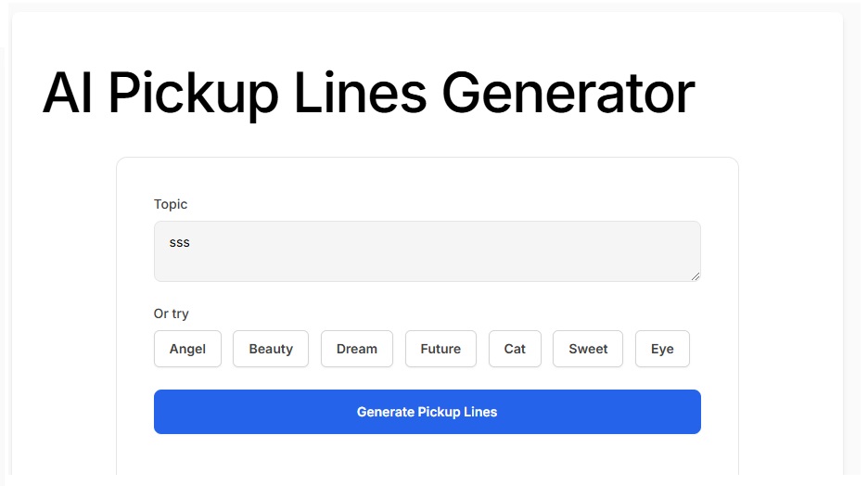The width and height of the screenshot is (868, 486).
Task: Select the Eye topic suggestion
Action: 662,349
